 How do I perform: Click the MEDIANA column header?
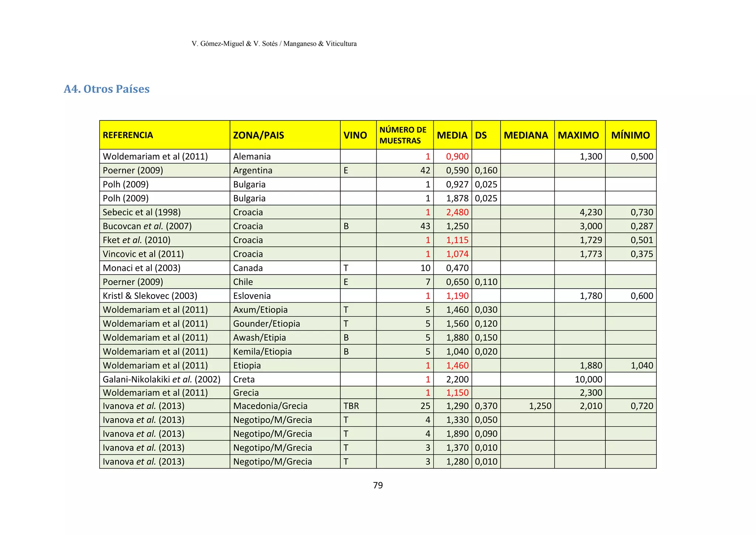tap(526, 135)
